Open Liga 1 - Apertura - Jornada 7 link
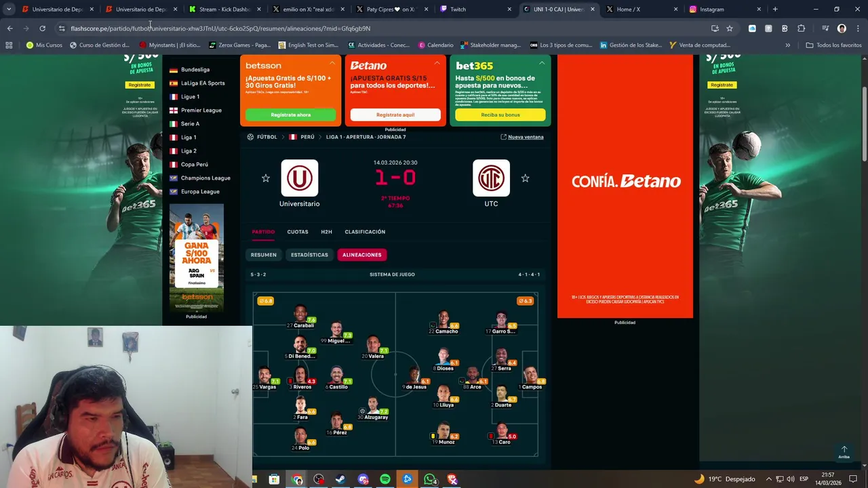The width and height of the screenshot is (868, 488). (x=366, y=137)
